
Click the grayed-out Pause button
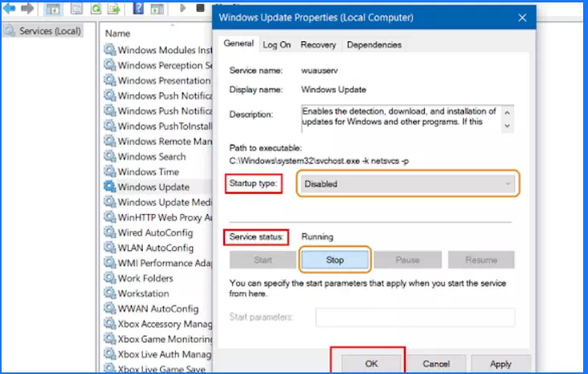[407, 260]
